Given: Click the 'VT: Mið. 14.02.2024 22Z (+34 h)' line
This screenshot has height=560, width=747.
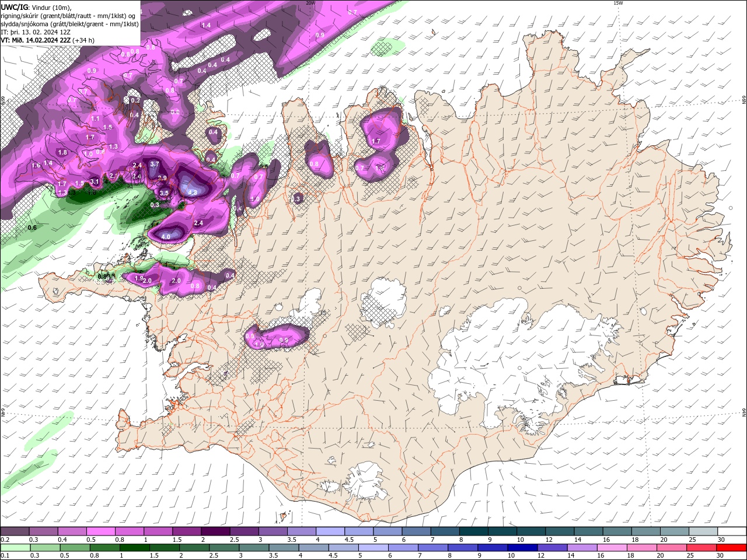Looking at the screenshot, I should pyautogui.click(x=48, y=40).
